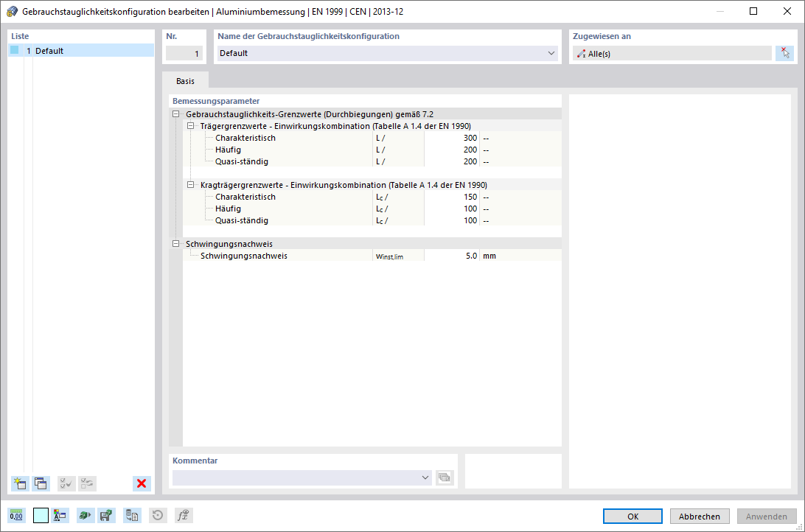Switch to the Basis tab
Viewport: 805px width, 532px height.
click(185, 80)
